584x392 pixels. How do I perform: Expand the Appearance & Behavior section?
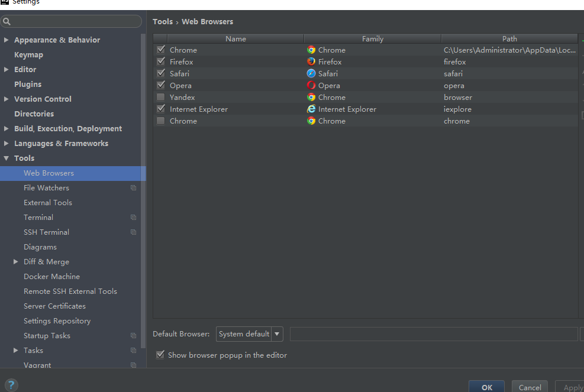6,40
